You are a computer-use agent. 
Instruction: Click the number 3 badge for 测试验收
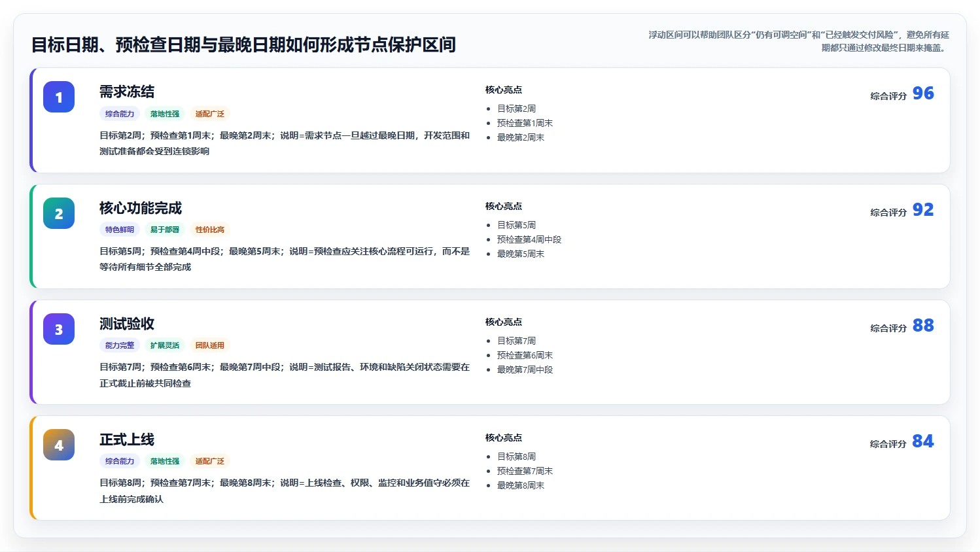59,329
